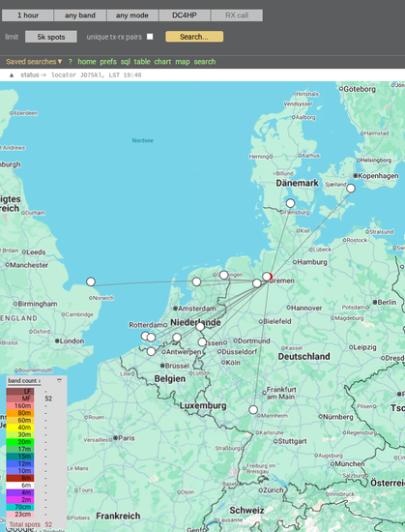Viewport: 405px width, 532px height.
Task: Select the DC4HP callsign field
Action: point(185,15)
